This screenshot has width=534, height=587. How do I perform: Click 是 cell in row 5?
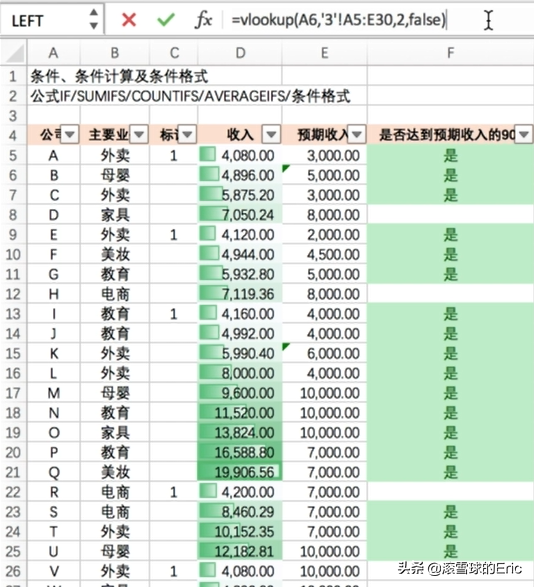pos(451,155)
